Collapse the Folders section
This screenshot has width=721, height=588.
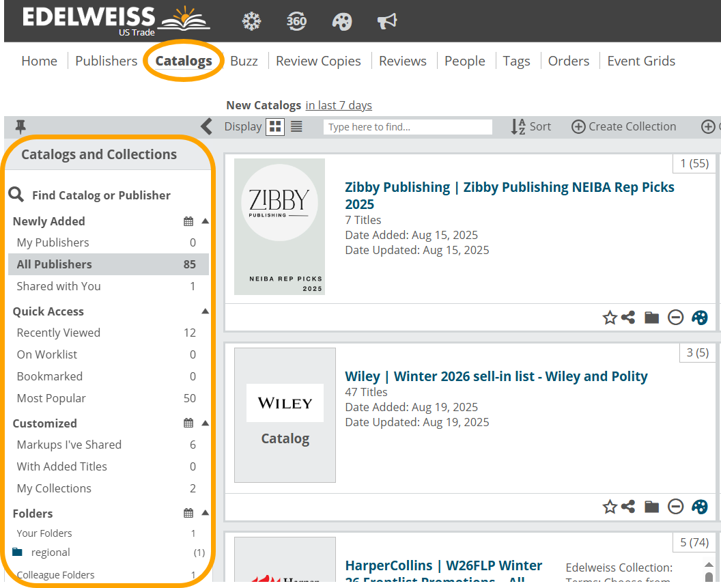click(205, 513)
